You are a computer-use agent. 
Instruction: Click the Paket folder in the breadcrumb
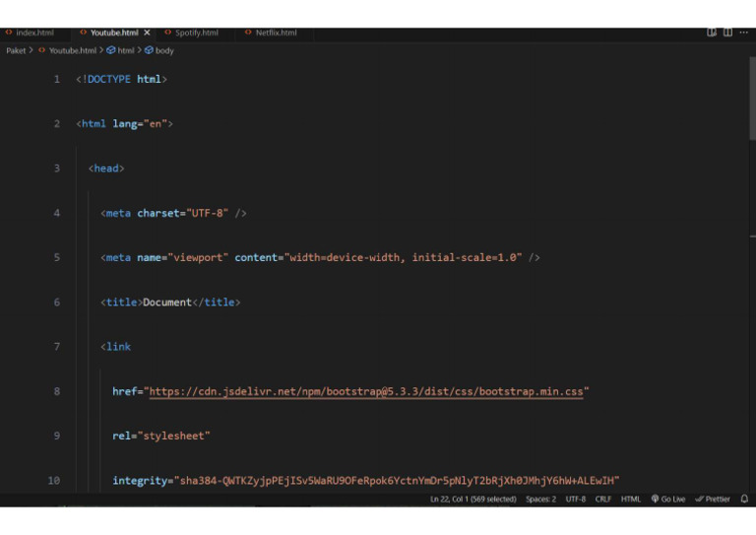pos(17,50)
